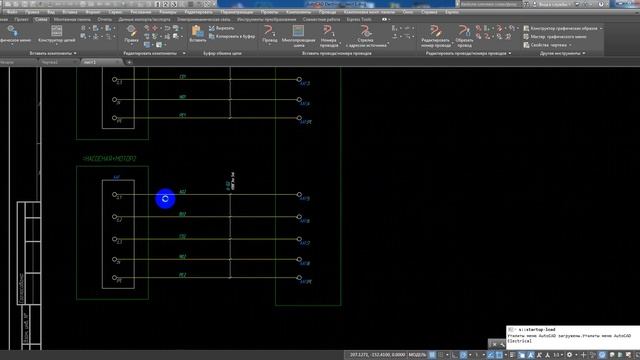640x360 pixels.
Task: Toggle grid display in status bar
Action: point(432,355)
